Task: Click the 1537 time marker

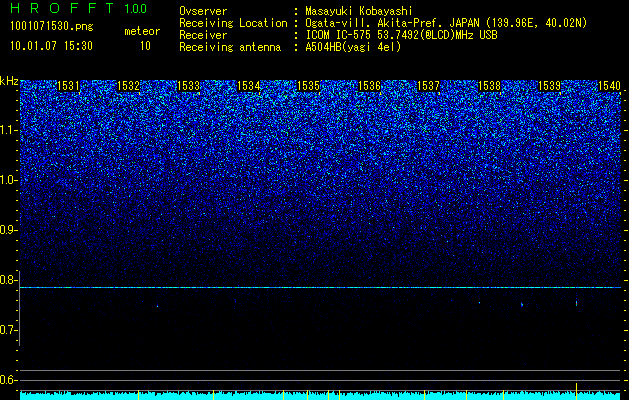Action: click(x=428, y=86)
